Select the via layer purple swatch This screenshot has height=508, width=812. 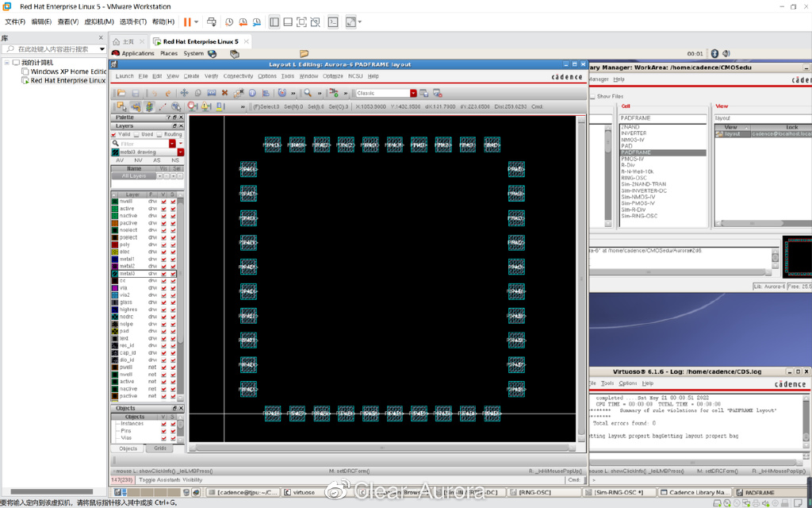point(115,287)
